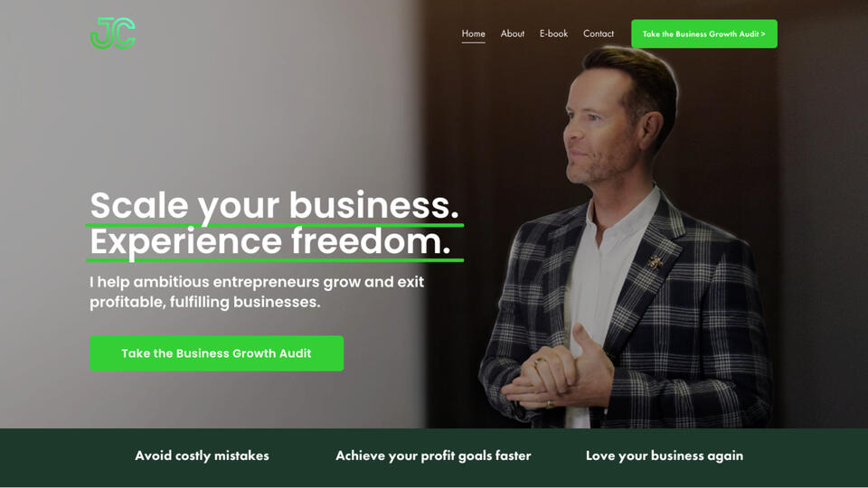The height and width of the screenshot is (488, 868).
Task: Select "Achieve your profit goals faster" text
Action: pyautogui.click(x=433, y=455)
